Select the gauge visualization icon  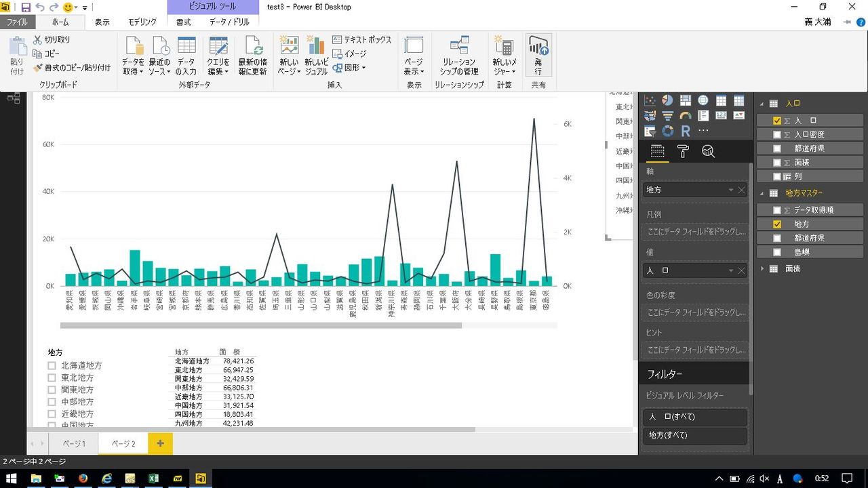(685, 115)
